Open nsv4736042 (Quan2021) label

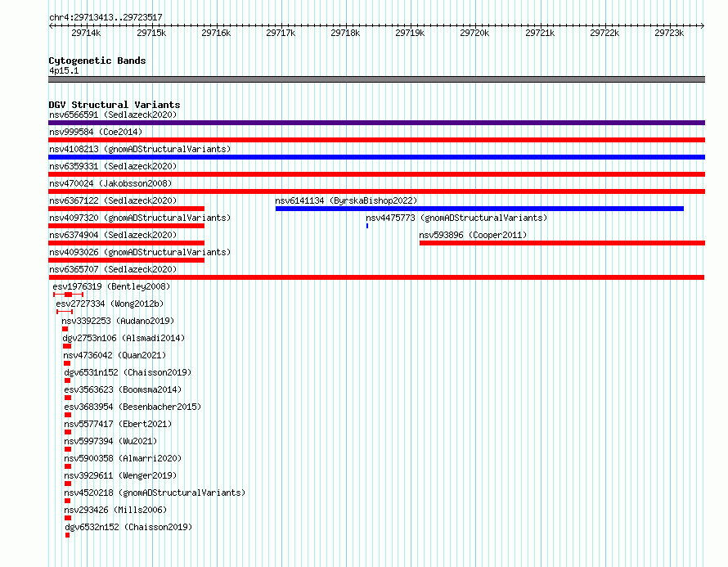115,355
